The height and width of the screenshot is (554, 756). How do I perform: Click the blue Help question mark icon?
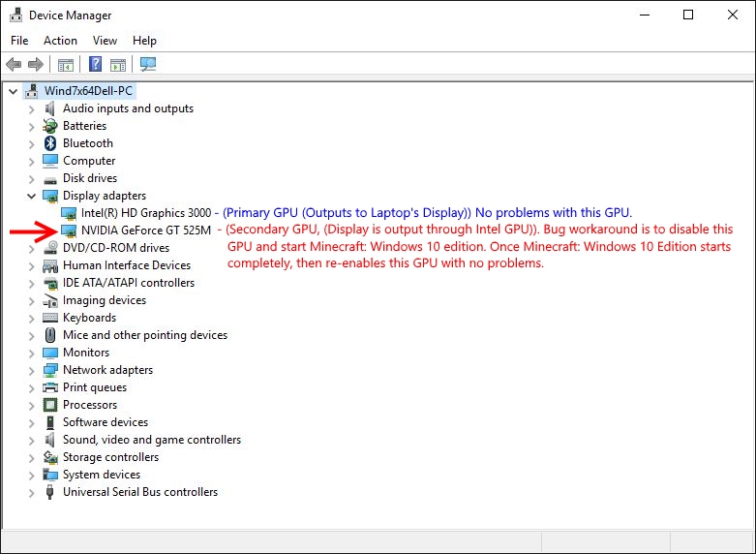(x=95, y=65)
